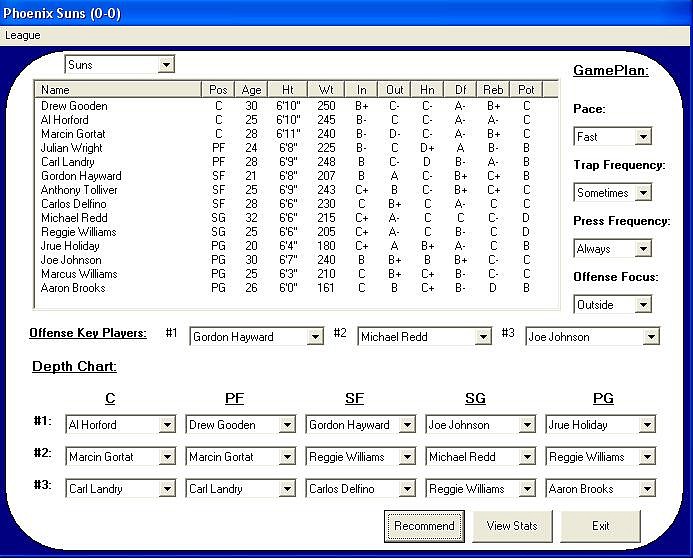
Task: Sort roster by the Age column header
Action: coord(251,90)
